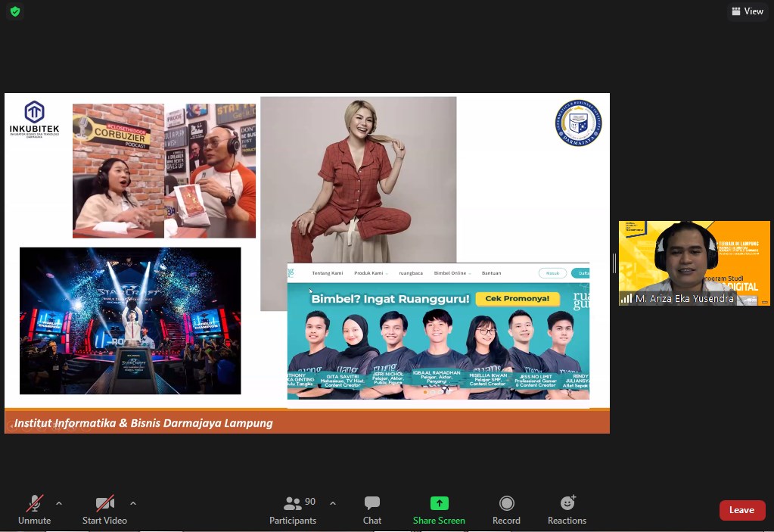Expand audio options arrow beside Unmute

59,503
